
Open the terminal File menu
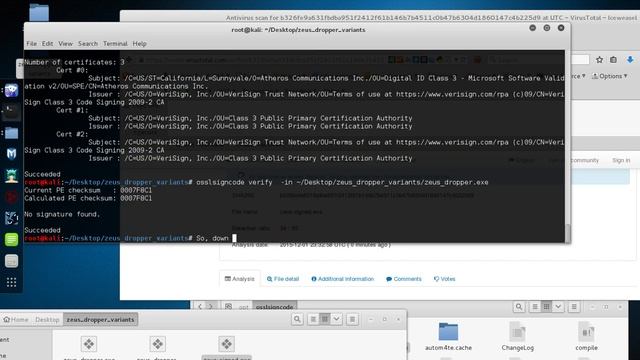coord(31,44)
